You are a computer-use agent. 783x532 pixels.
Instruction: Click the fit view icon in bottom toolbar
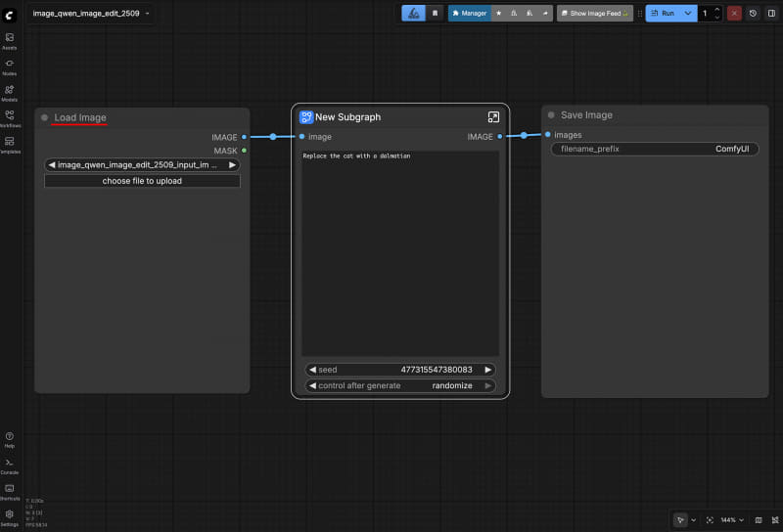[710, 520]
